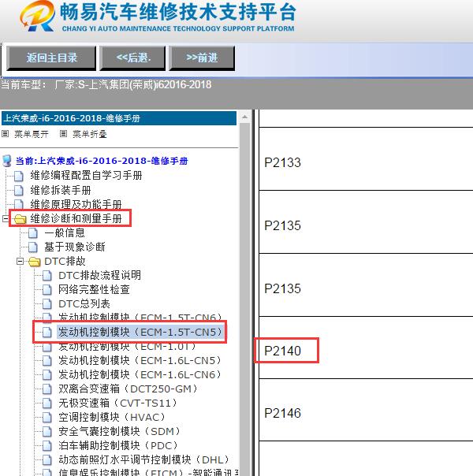The width and height of the screenshot is (473, 476).
Task: Click folder icon of DTC排故
Action: coord(35,262)
